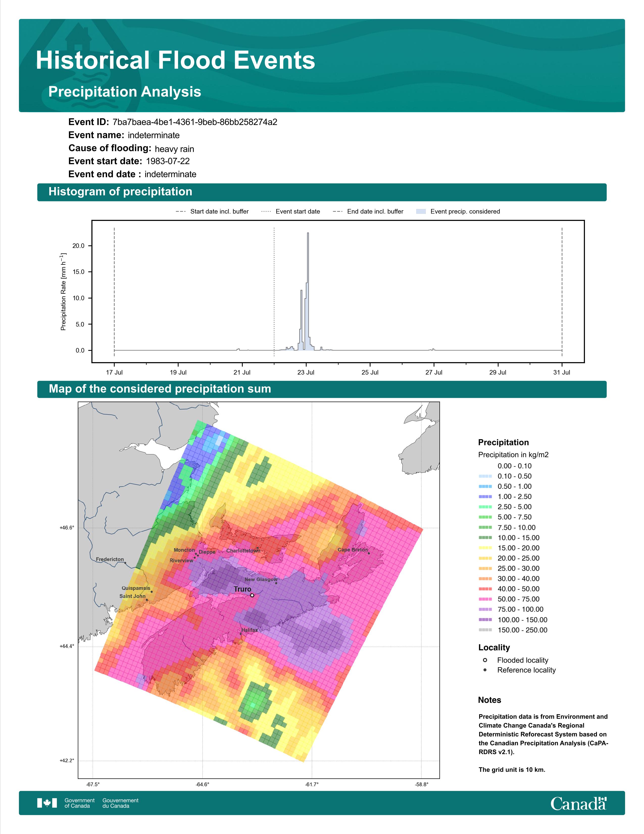The height and width of the screenshot is (834, 644).
Task: Click the Precipitation Rate y-axis title
Action: click(64, 291)
